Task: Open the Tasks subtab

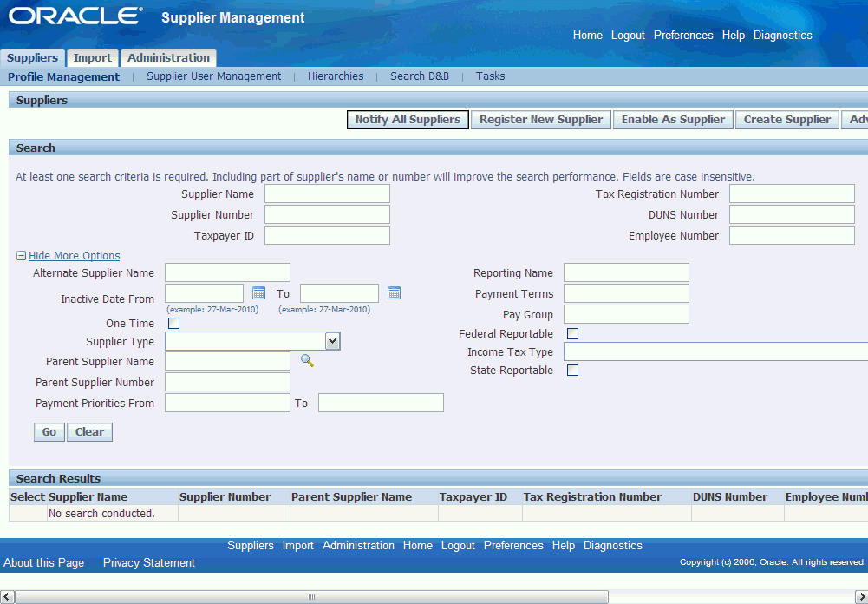Action: pyautogui.click(x=491, y=75)
